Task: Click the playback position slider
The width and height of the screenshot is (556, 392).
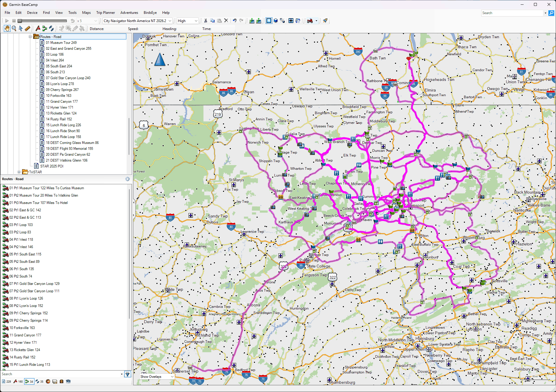Action: point(20,21)
